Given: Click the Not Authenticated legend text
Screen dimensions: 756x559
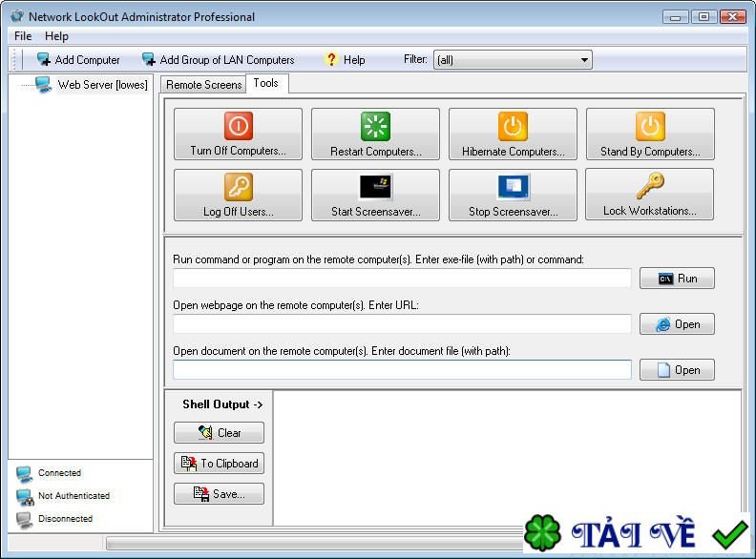Looking at the screenshot, I should 73,495.
